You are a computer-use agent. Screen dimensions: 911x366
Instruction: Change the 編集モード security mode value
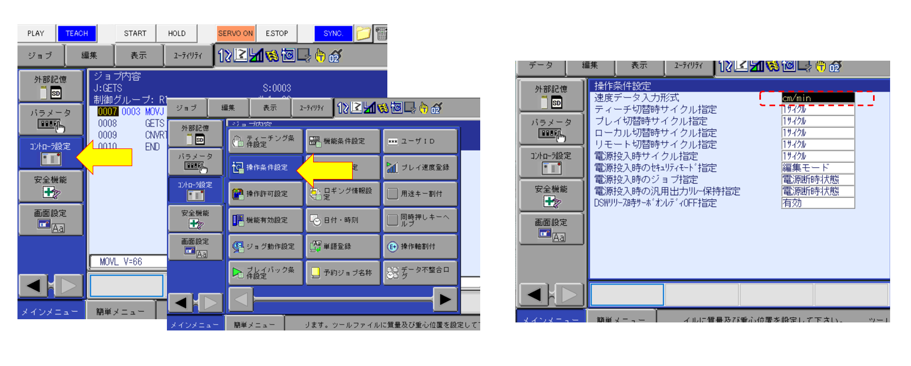[x=810, y=168]
